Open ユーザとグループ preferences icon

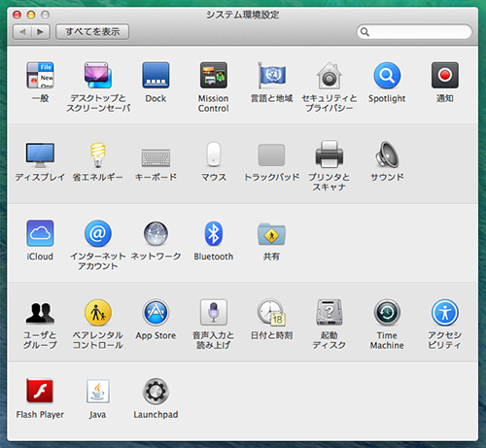[40, 313]
